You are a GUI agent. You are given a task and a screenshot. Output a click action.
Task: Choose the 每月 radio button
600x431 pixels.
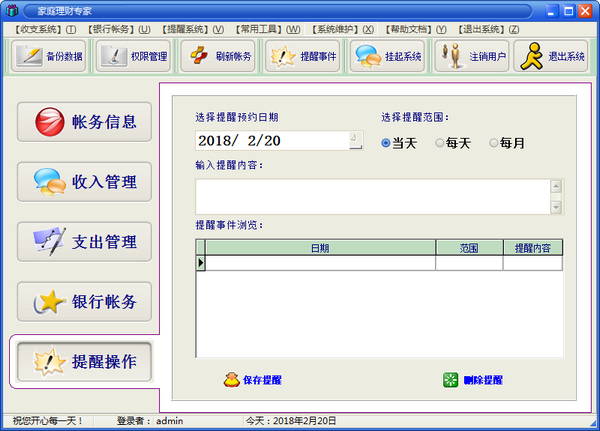(494, 144)
